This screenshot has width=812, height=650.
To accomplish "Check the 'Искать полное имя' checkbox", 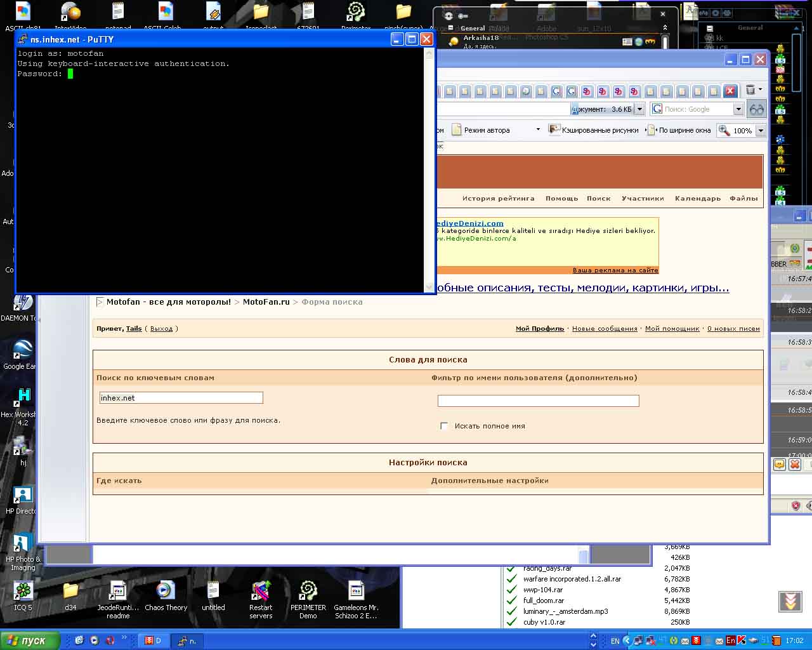I will pyautogui.click(x=444, y=426).
